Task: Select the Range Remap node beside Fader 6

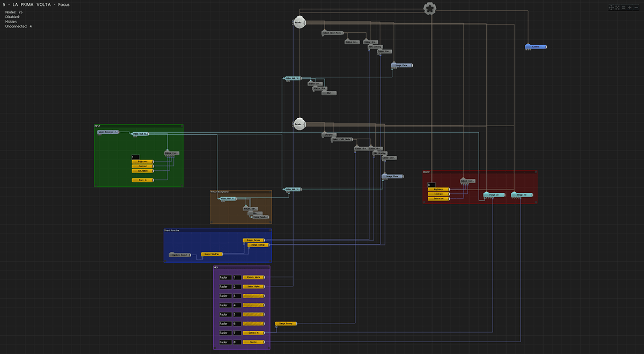Action: 286,324
